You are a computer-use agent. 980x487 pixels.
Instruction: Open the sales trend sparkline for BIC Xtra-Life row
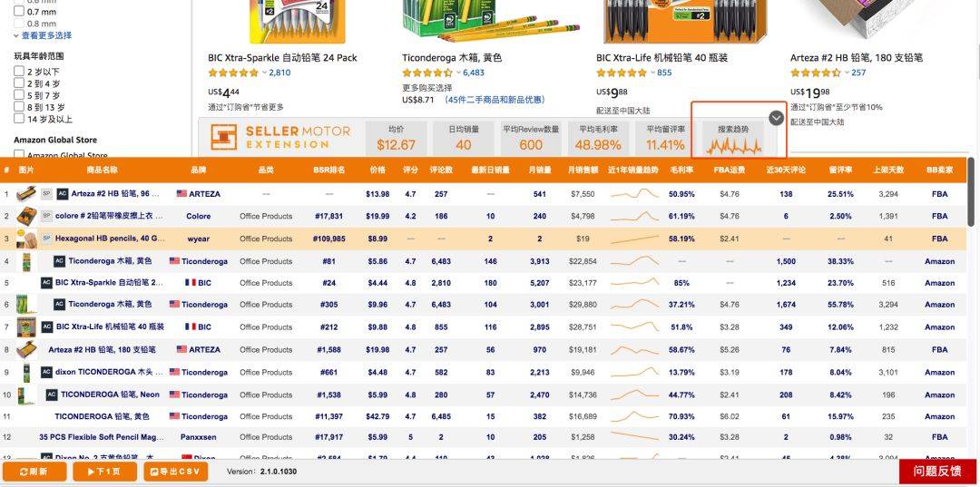(634, 326)
